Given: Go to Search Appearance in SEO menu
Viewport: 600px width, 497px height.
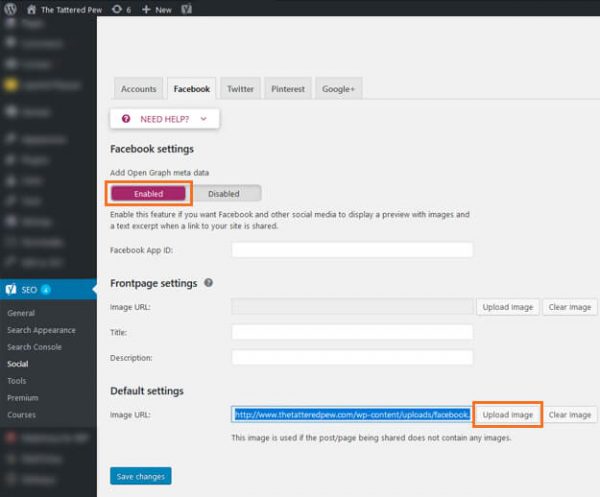Looking at the screenshot, I should point(41,330).
